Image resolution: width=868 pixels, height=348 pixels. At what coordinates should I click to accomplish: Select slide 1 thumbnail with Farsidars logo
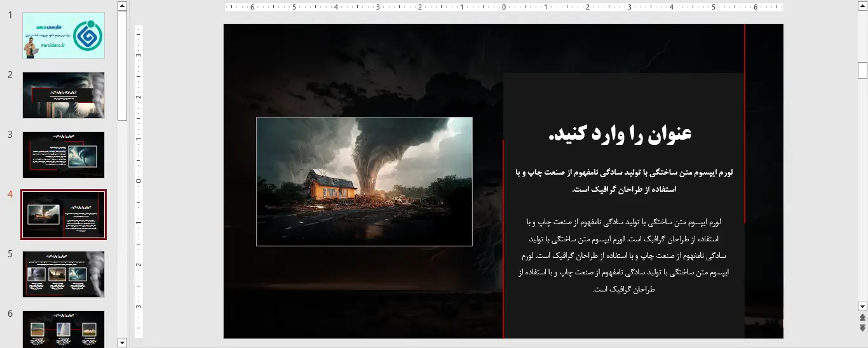tap(64, 36)
